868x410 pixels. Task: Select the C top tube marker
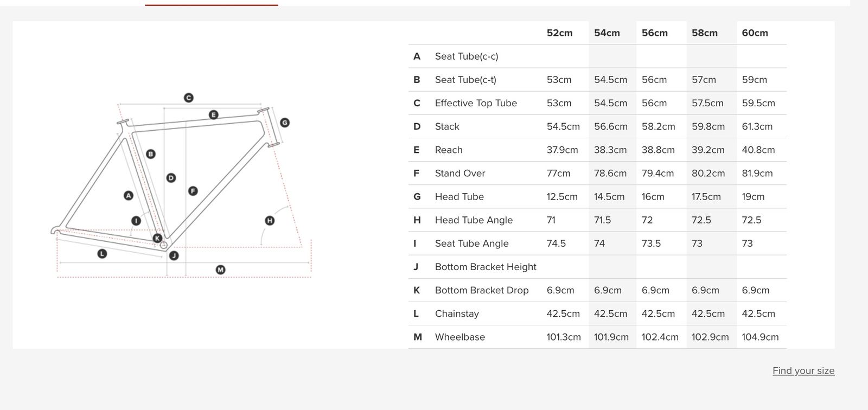(x=188, y=98)
